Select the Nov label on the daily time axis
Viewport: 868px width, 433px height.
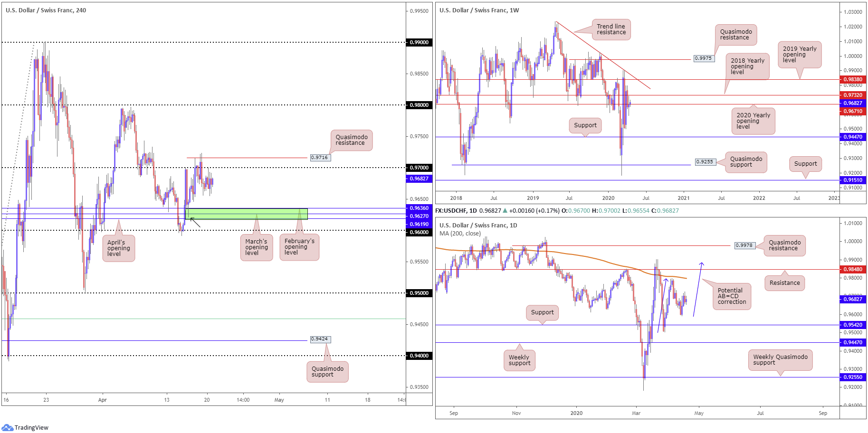point(516,413)
